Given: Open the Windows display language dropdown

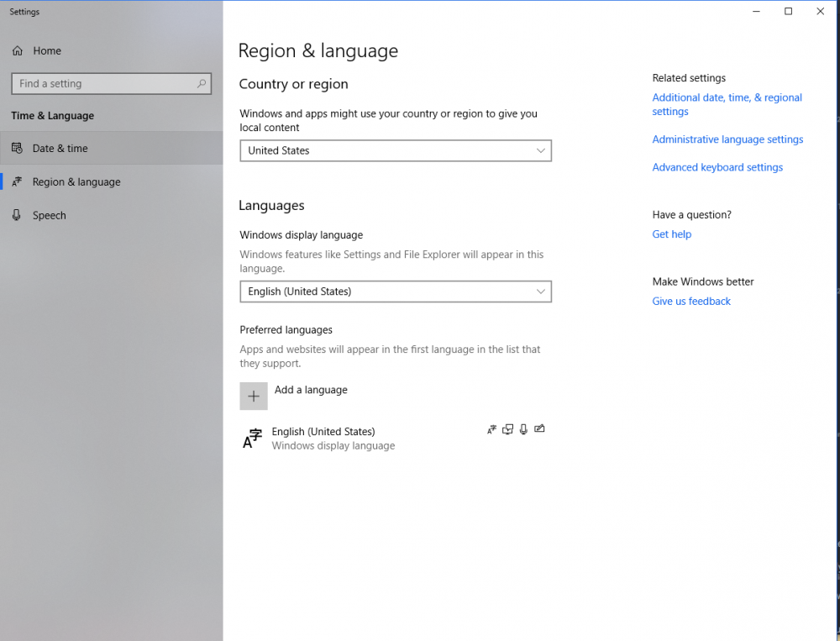Looking at the screenshot, I should click(396, 292).
